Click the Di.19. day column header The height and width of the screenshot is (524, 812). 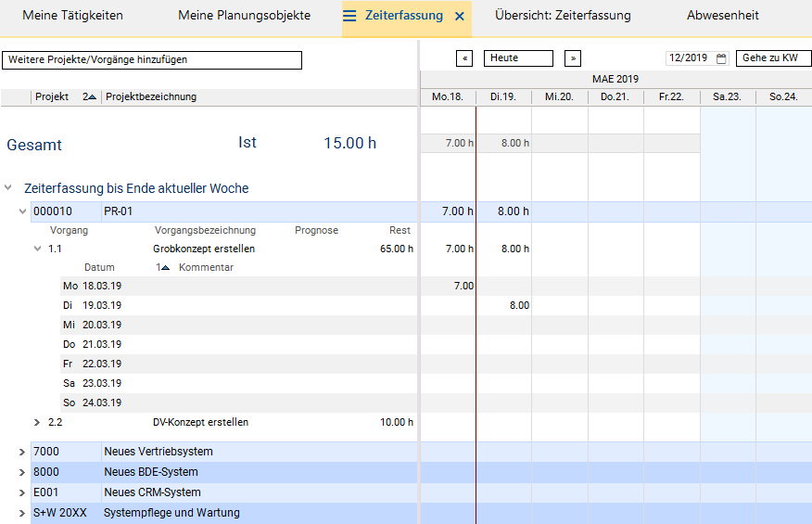503,97
